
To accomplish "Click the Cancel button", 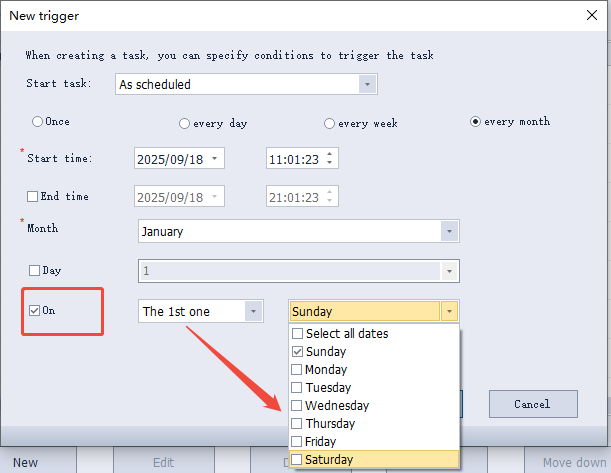I will click(x=533, y=404).
